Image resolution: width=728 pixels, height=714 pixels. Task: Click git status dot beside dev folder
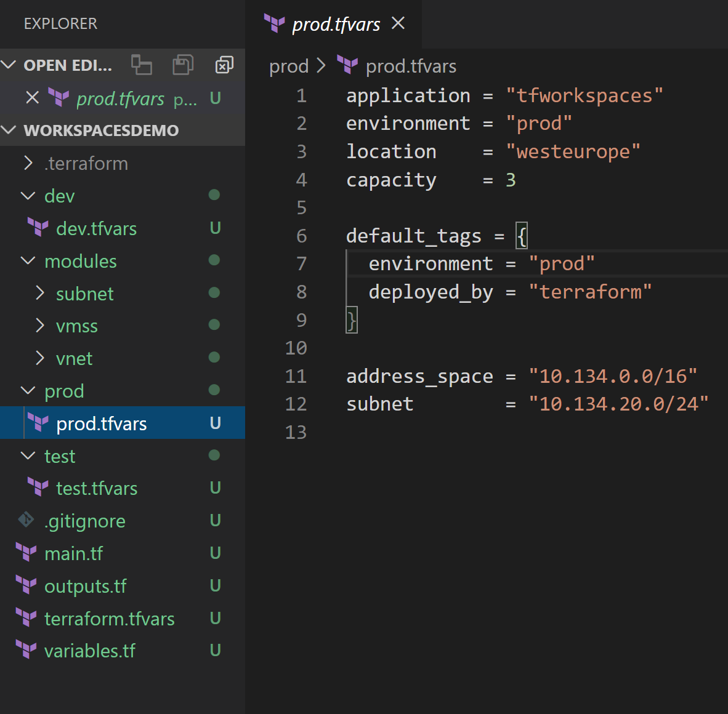214,195
